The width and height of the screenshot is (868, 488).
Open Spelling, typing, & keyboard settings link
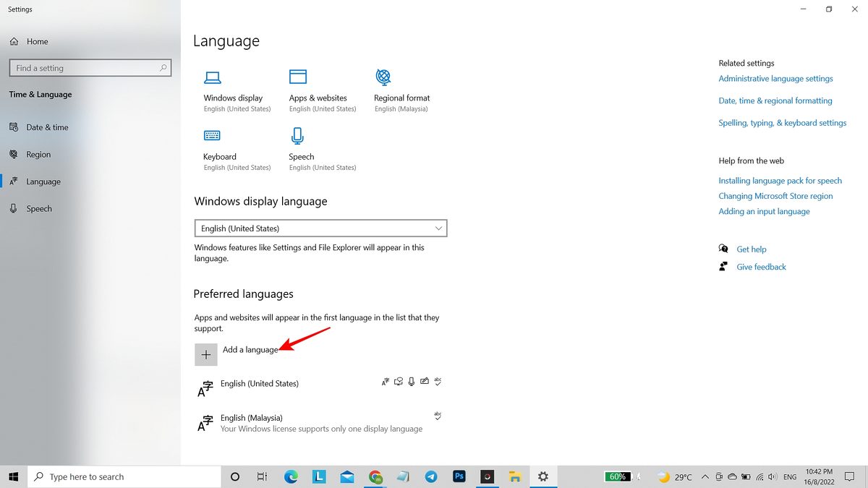click(x=783, y=123)
